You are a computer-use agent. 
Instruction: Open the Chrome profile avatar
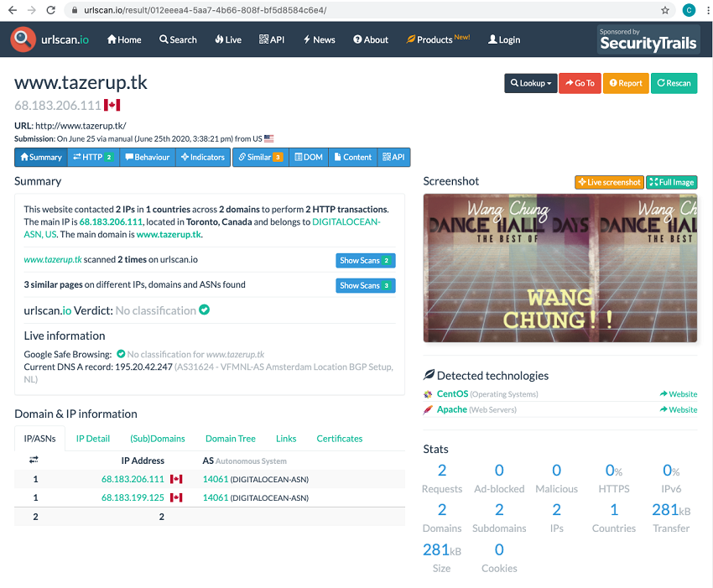click(x=689, y=10)
